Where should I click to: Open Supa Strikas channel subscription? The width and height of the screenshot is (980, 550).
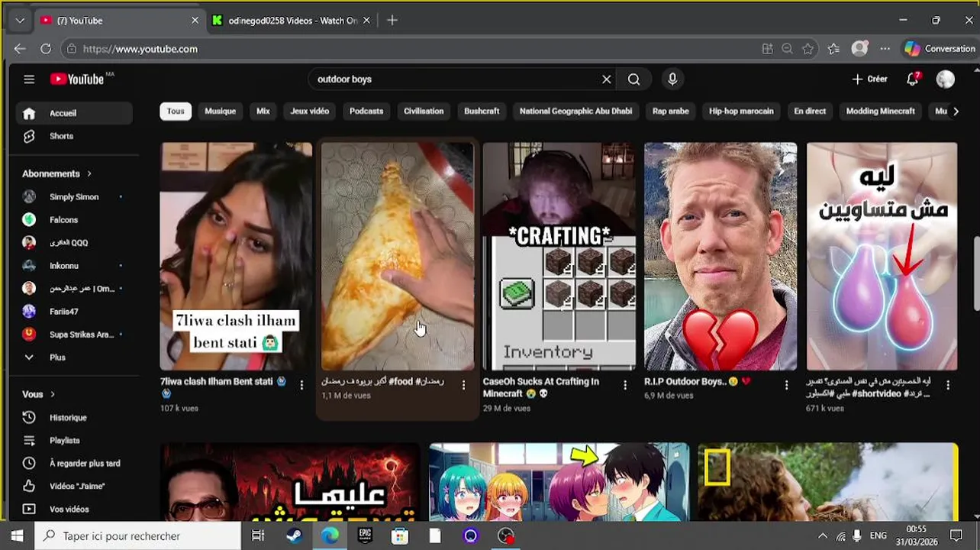click(74, 335)
